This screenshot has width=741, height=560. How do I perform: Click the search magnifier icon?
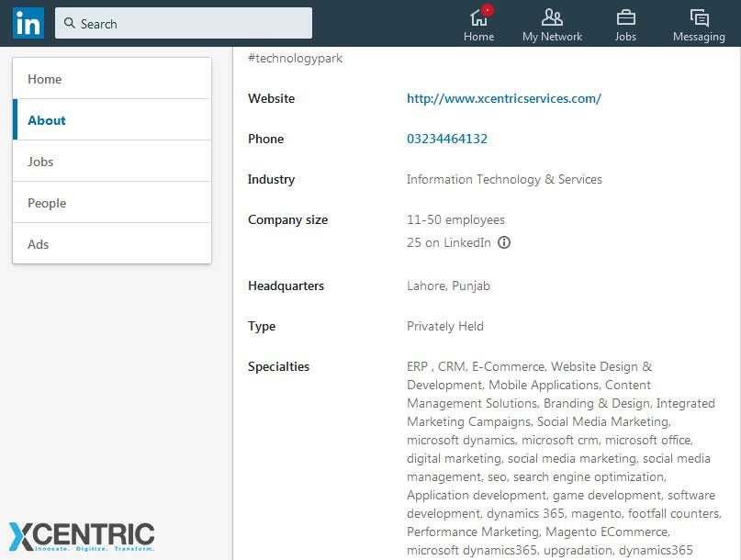tap(70, 23)
